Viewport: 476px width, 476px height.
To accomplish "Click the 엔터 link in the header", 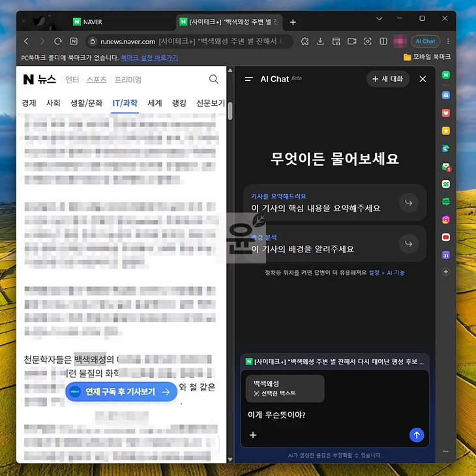I will tap(72, 80).
